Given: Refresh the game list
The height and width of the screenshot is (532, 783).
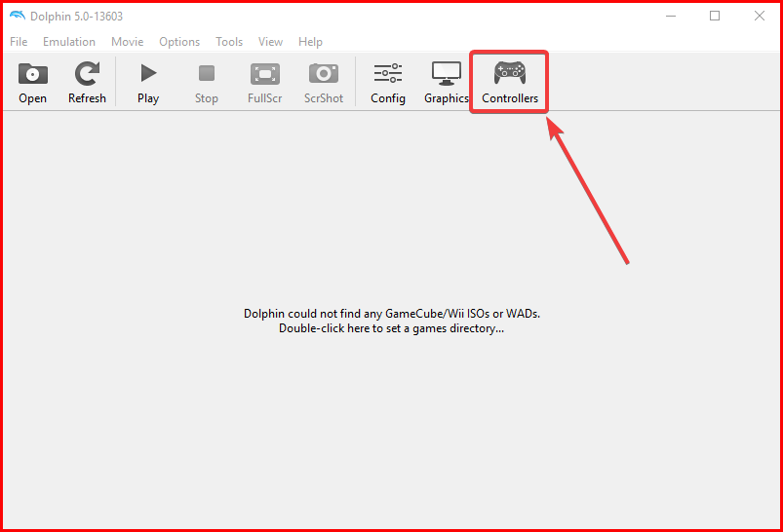Looking at the screenshot, I should click(x=87, y=83).
